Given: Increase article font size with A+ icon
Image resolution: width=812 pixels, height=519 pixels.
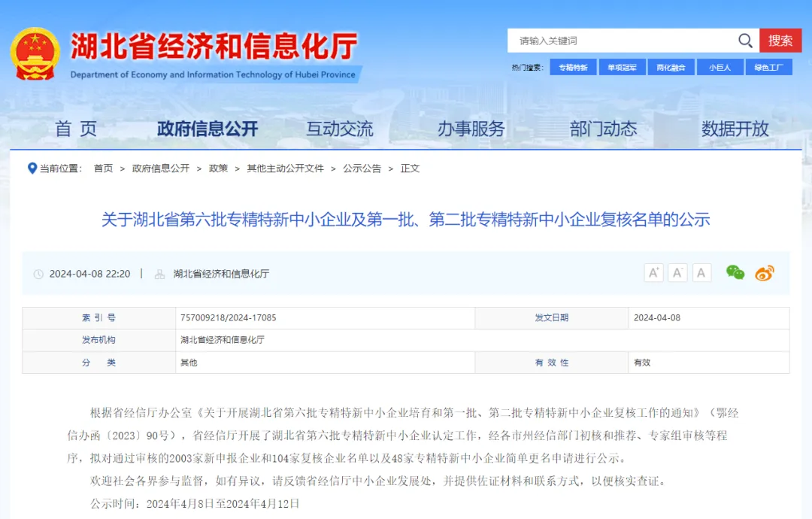Looking at the screenshot, I should (x=653, y=273).
